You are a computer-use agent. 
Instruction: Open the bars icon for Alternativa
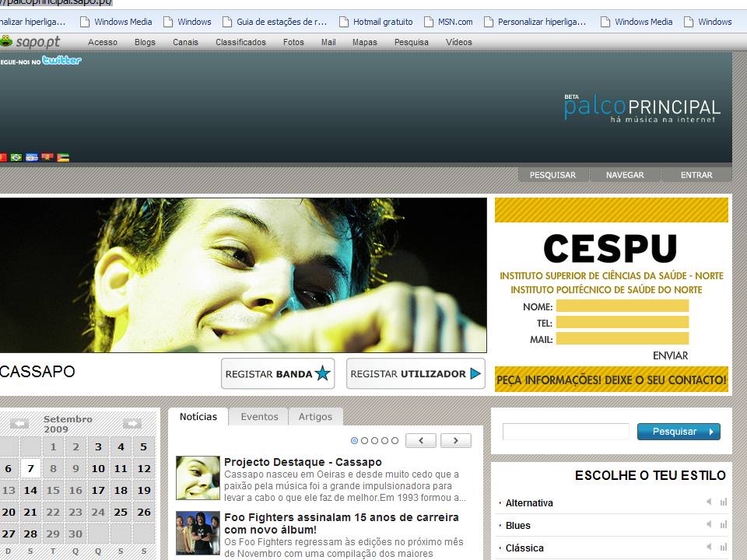(724, 502)
